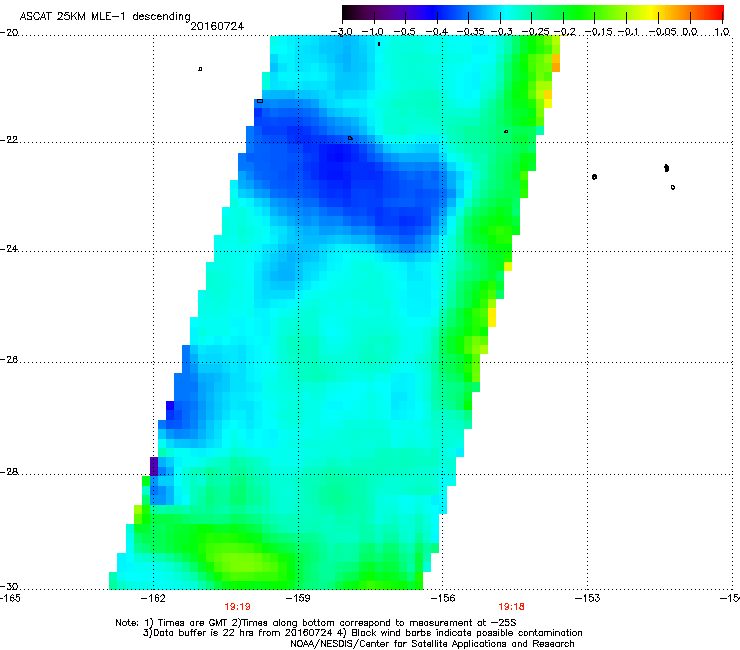Click the latitude axis label '-26'

click(x=9, y=360)
